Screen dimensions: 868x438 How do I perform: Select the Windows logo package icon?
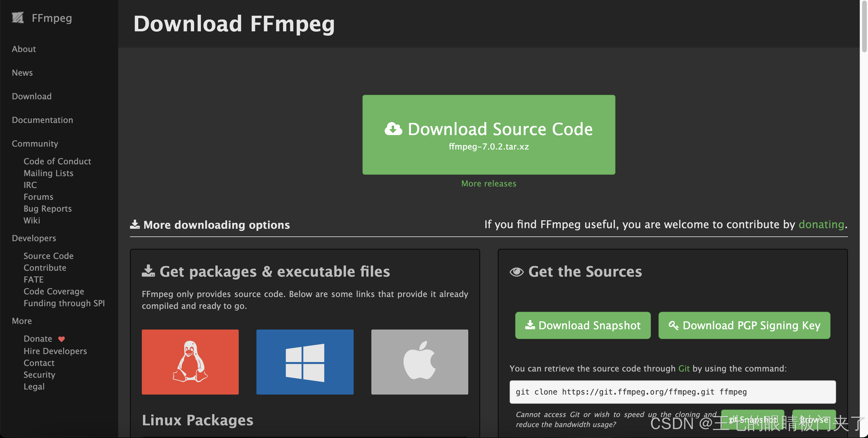coord(305,362)
